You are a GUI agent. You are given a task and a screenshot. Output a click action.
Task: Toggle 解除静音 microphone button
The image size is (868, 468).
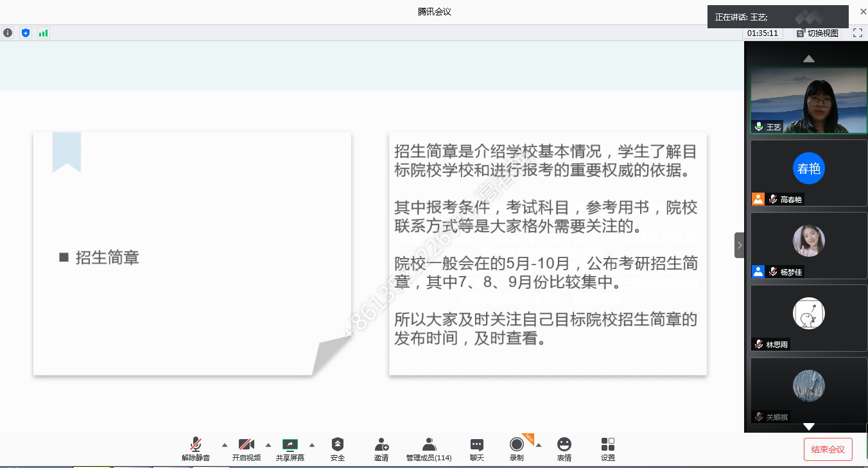pyautogui.click(x=196, y=449)
